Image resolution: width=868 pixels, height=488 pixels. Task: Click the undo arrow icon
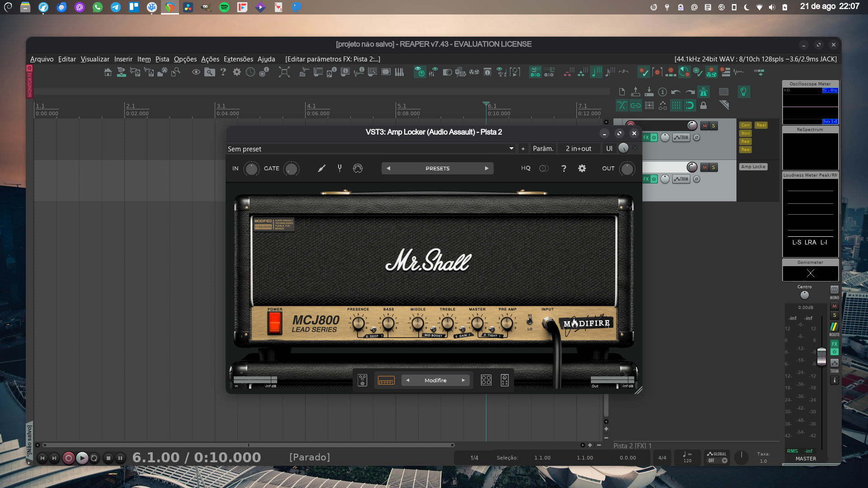[x=675, y=92]
